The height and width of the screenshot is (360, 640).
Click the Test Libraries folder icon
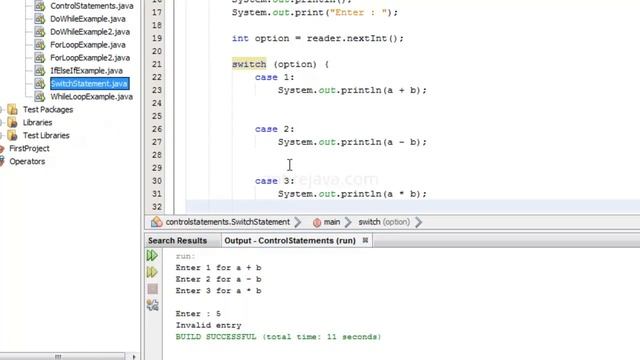point(13,136)
